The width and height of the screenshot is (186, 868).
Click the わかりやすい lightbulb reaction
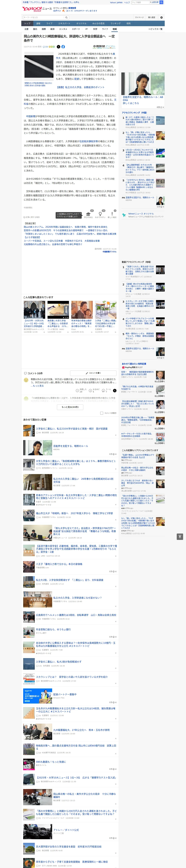[x=100, y=214]
